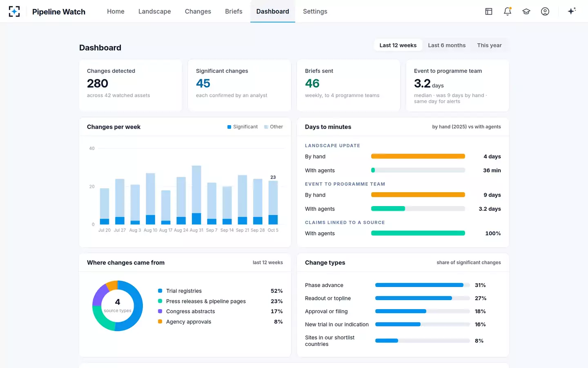Screen dimensions: 588x368
Task: Click the Significant legend swatch
Action: pyautogui.click(x=229, y=127)
